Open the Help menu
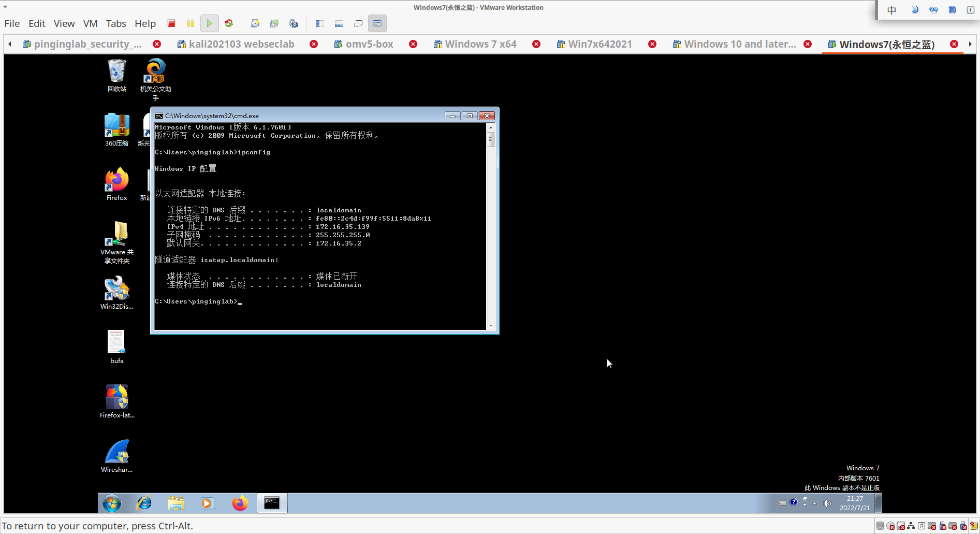The width and height of the screenshot is (980, 534). pyautogui.click(x=145, y=23)
